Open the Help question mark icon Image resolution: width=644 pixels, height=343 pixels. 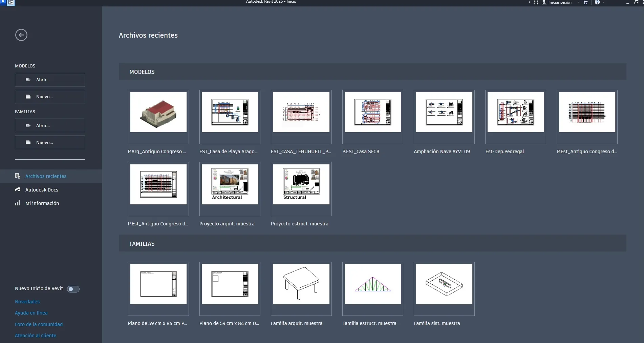click(597, 2)
